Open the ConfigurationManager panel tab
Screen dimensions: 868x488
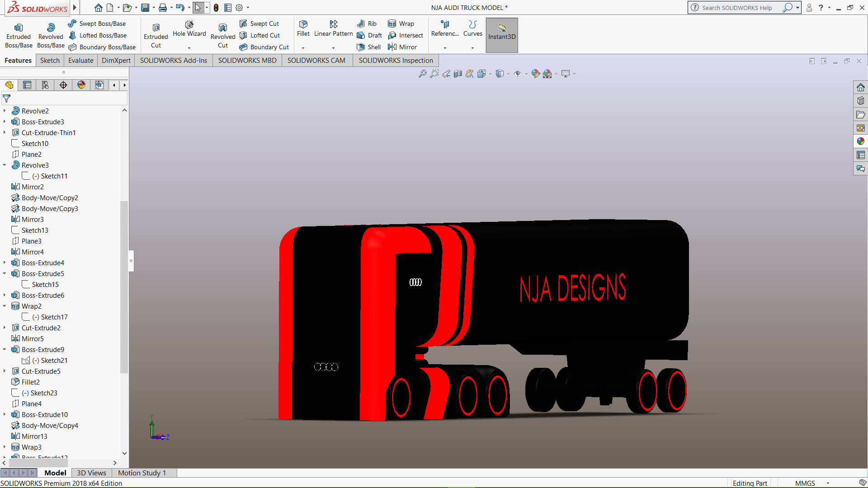click(x=45, y=85)
